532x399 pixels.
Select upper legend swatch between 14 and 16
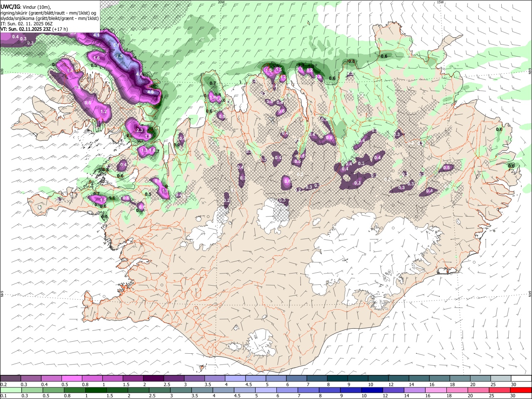[x=419, y=378]
